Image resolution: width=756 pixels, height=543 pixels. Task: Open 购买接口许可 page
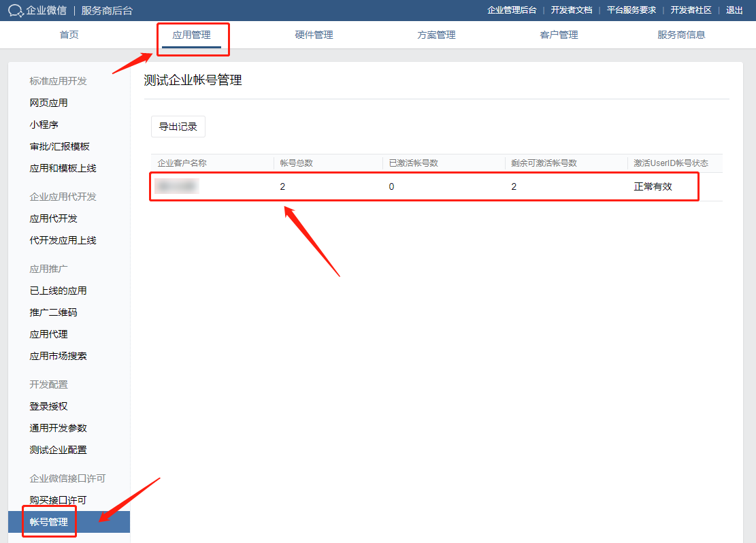(58, 499)
